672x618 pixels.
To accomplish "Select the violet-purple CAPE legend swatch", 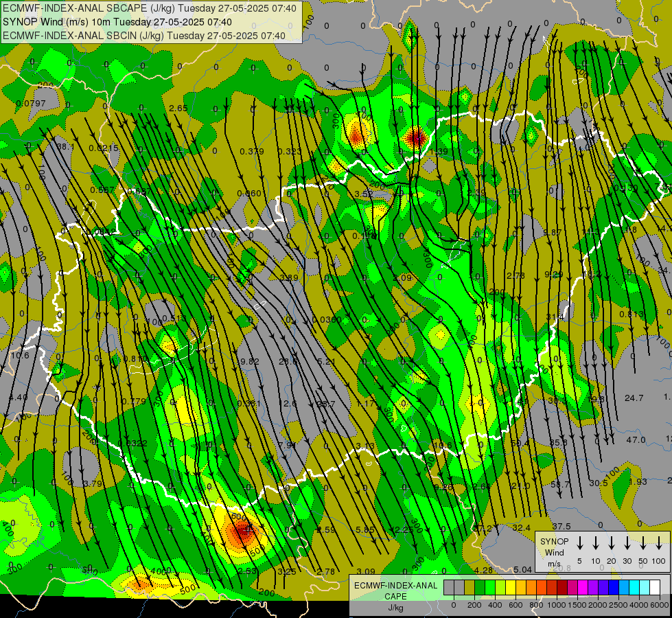I will pyautogui.click(x=592, y=588).
